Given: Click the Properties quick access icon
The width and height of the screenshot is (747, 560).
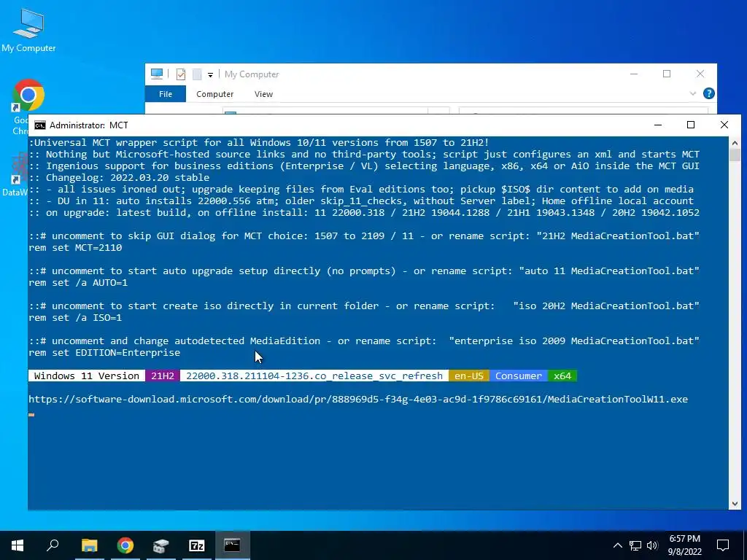Looking at the screenshot, I should pyautogui.click(x=181, y=74).
